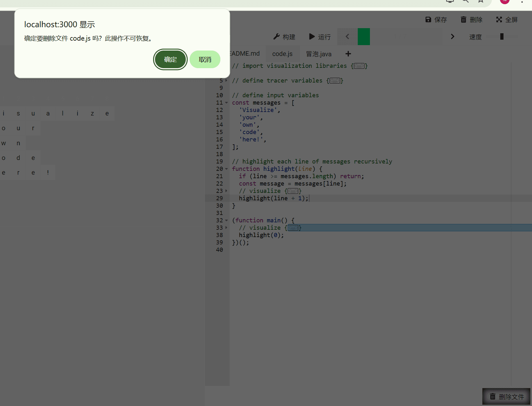Screen dimensions: 532x406
Task: Click the 速度 speed slider handle
Action: (x=502, y=37)
